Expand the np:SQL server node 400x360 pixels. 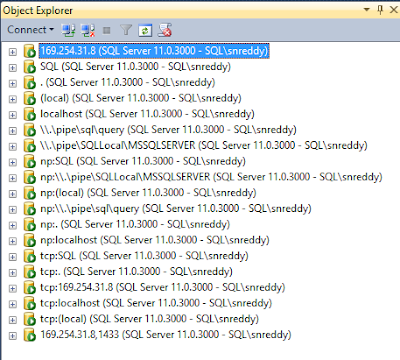pos(13,162)
